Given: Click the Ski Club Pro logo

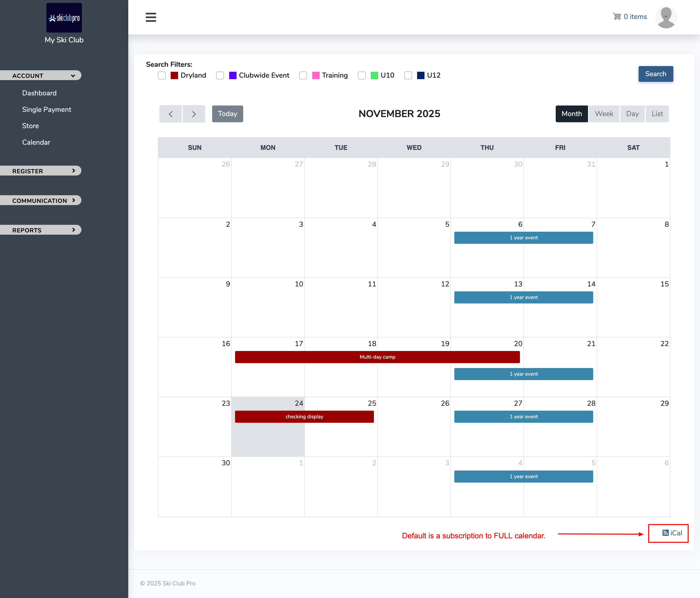Looking at the screenshot, I should 64,18.
